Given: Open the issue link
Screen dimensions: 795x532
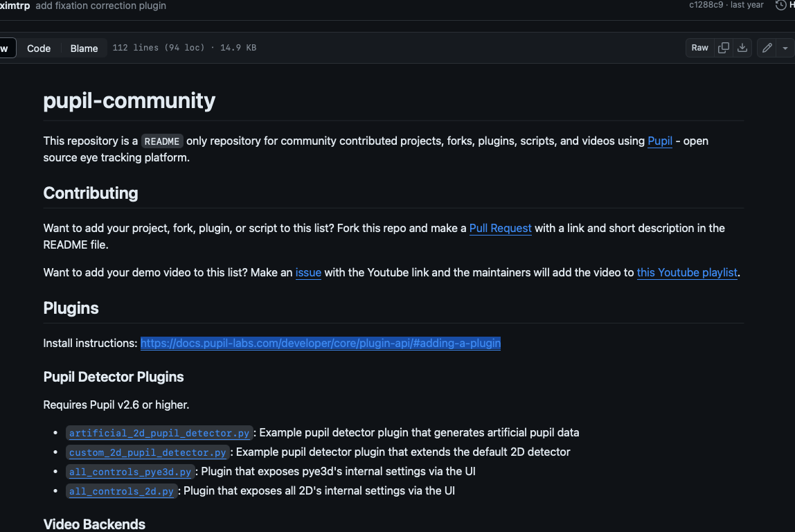Looking at the screenshot, I should [308, 272].
